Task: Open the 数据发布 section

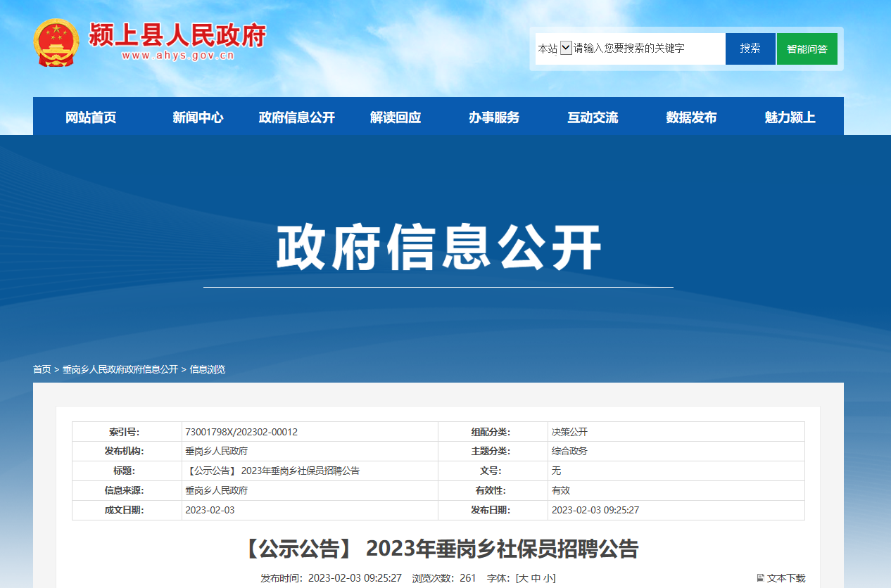Action: click(x=691, y=117)
